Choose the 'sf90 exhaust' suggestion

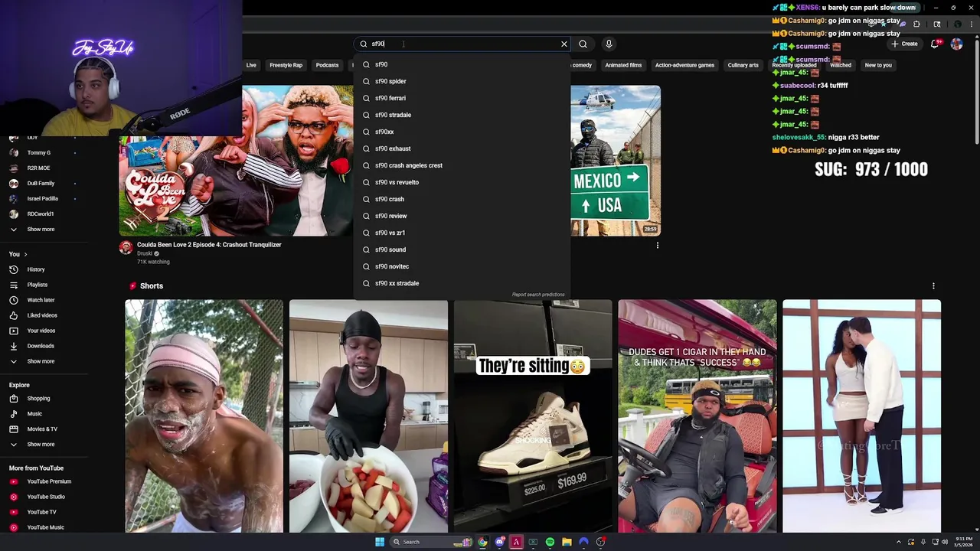click(462, 148)
